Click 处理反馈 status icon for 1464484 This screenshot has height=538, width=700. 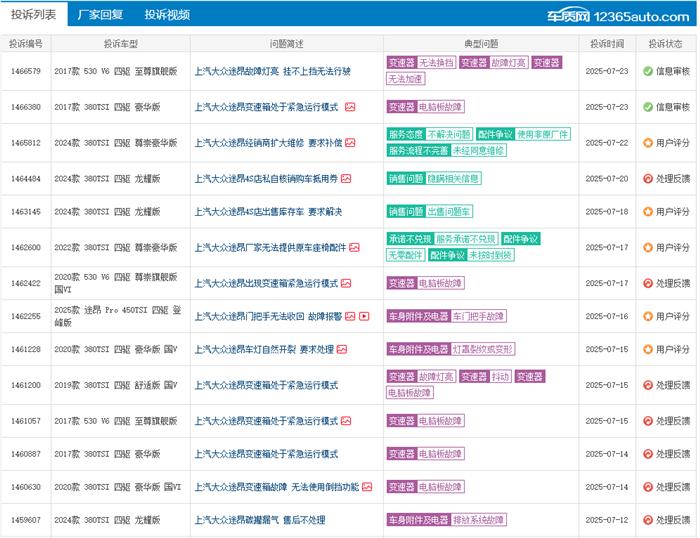point(648,179)
